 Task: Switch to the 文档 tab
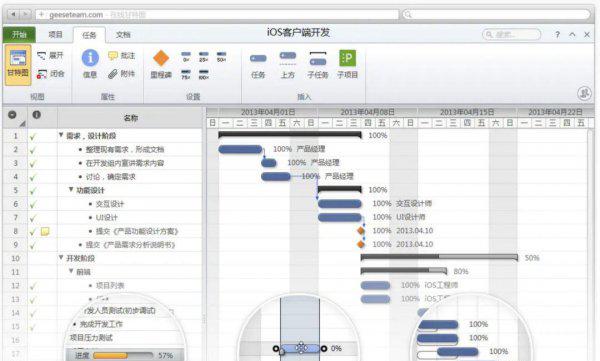click(x=123, y=34)
